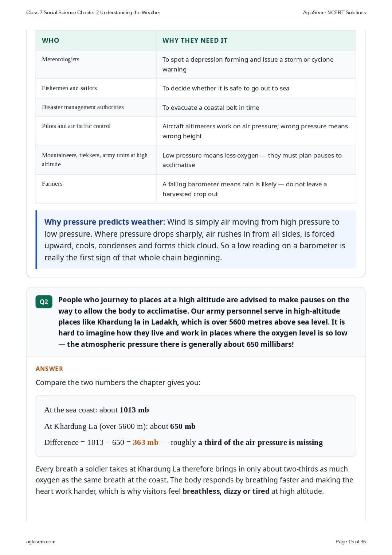The image size is (392, 555).
Task: Click the Pilots and air traffic control cell
Action: pos(96,131)
